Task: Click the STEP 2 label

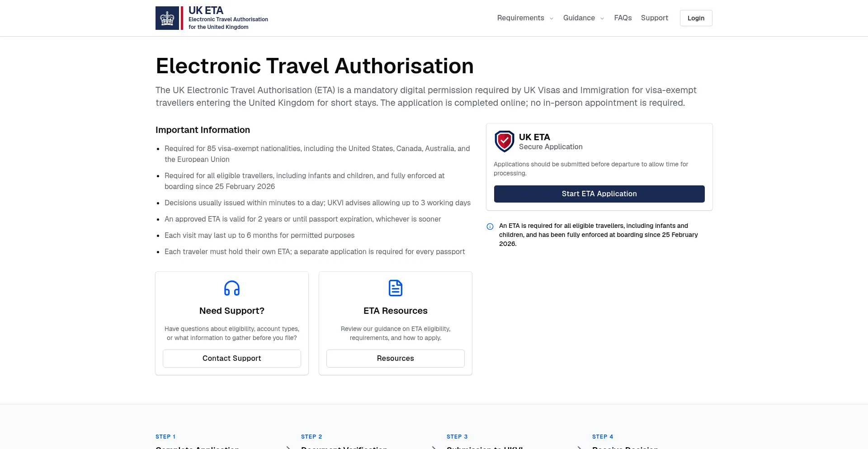Action: (x=311, y=437)
